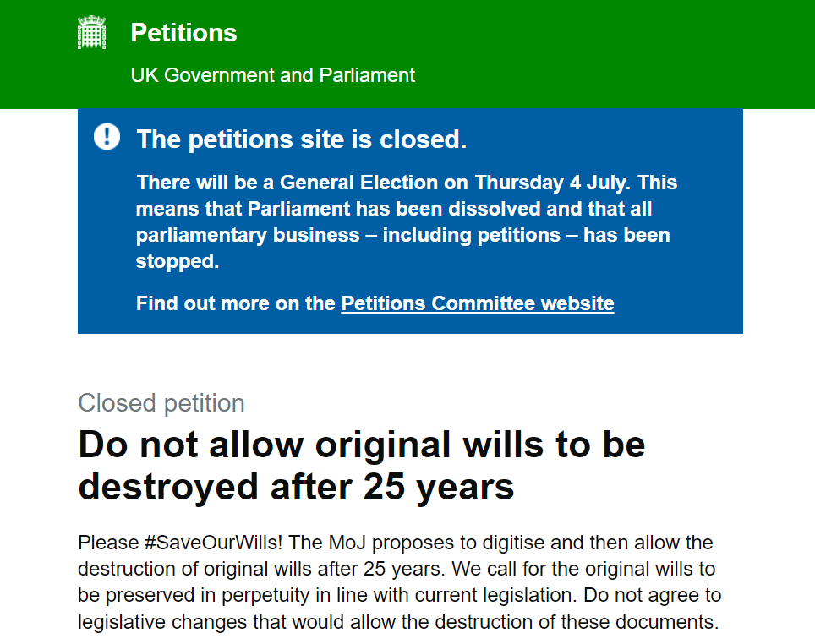This screenshot has height=644, width=815.
Task: Click the Petitions site title
Action: [183, 32]
